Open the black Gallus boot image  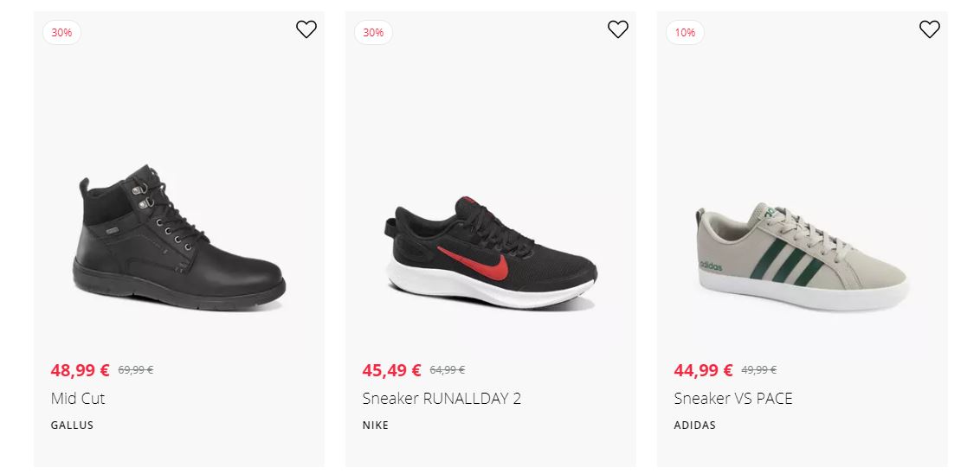click(179, 238)
